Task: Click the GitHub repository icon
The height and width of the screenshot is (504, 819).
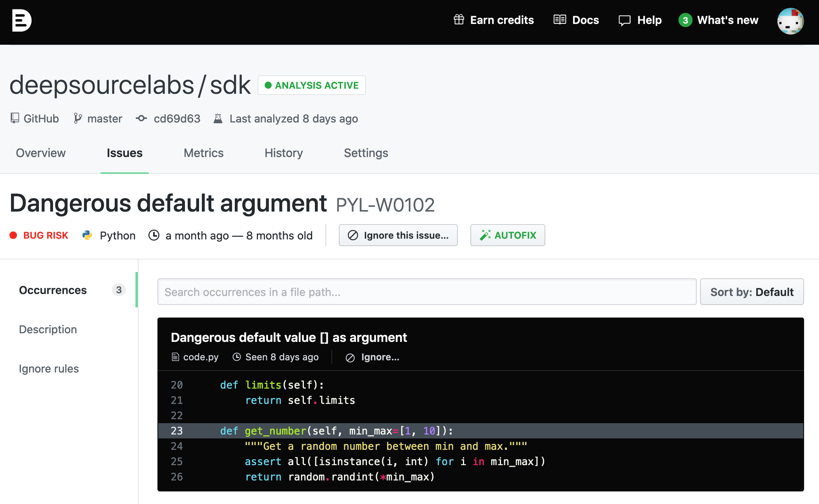Action: (15, 118)
